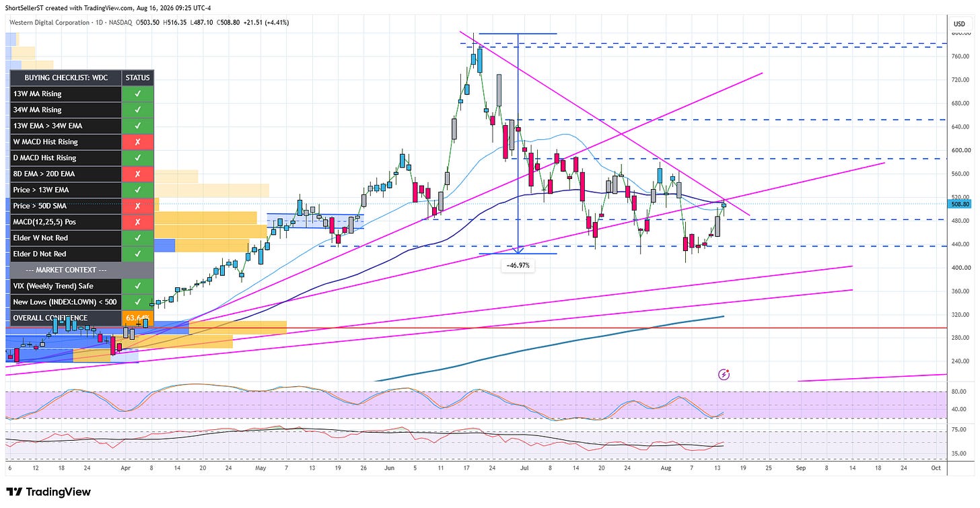Click the lightning bolt event marker icon
The image size is (980, 508).
pyautogui.click(x=724, y=373)
